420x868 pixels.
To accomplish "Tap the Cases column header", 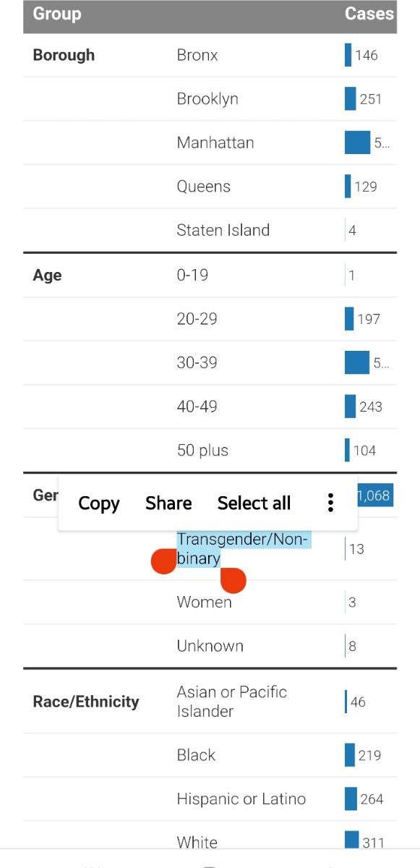I will [x=369, y=14].
